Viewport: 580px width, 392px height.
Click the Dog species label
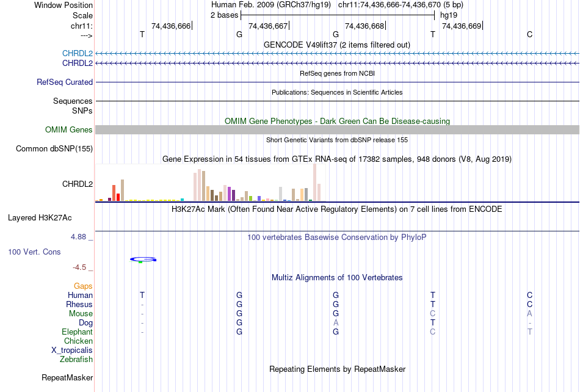point(85,323)
